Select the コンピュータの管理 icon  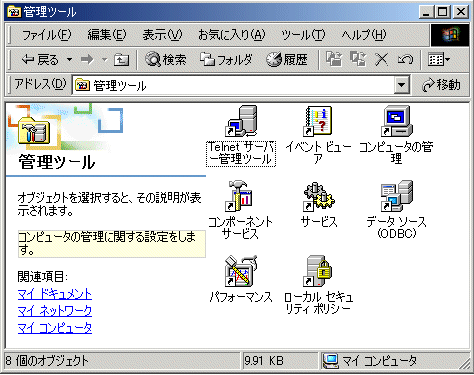coord(396,121)
